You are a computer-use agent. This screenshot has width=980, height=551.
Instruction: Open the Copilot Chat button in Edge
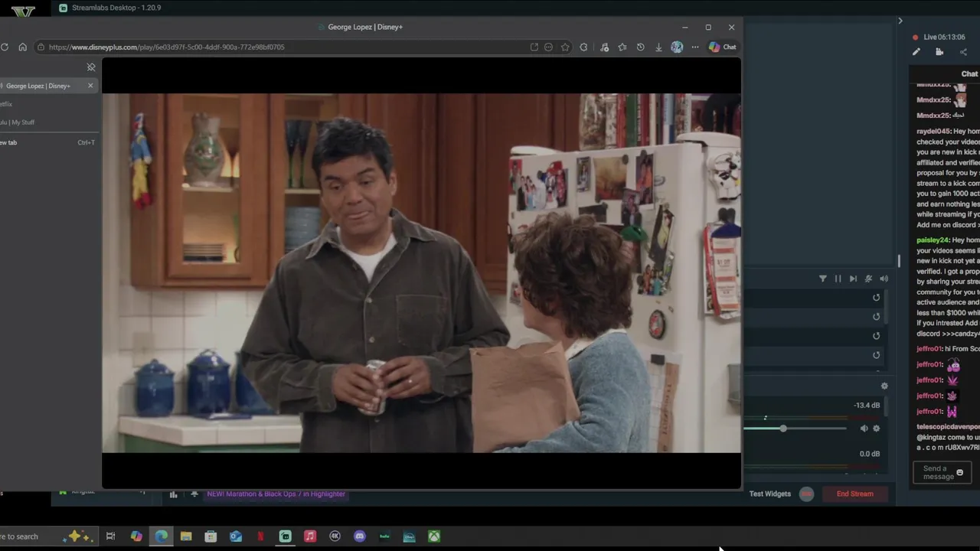(x=723, y=47)
